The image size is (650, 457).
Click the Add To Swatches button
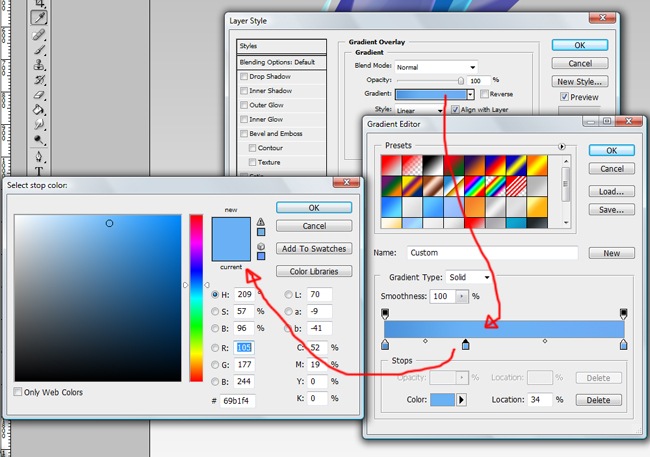(314, 248)
